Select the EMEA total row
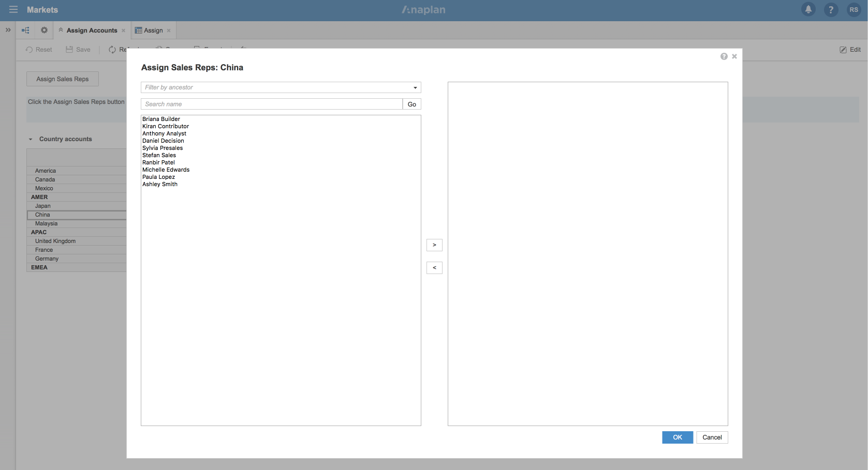Image resolution: width=868 pixels, height=470 pixels. pos(77,267)
